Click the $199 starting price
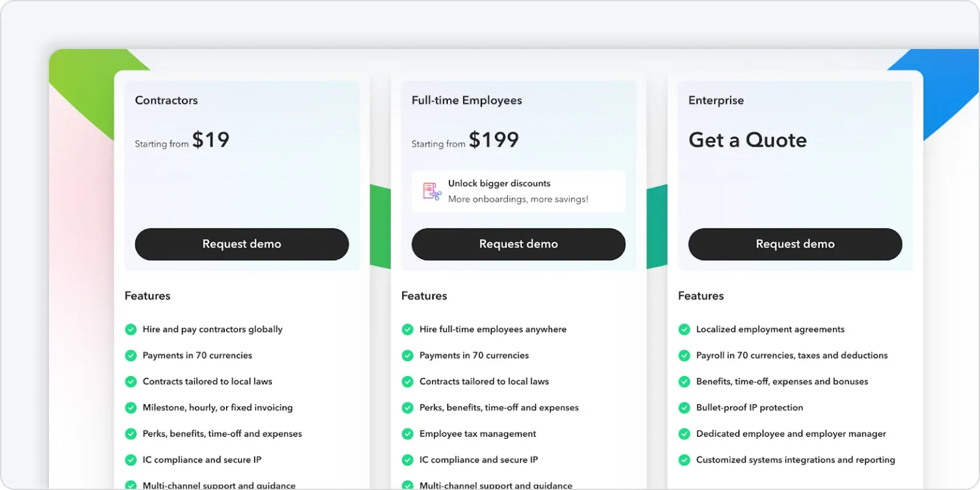Image resolution: width=980 pixels, height=490 pixels. [x=494, y=140]
